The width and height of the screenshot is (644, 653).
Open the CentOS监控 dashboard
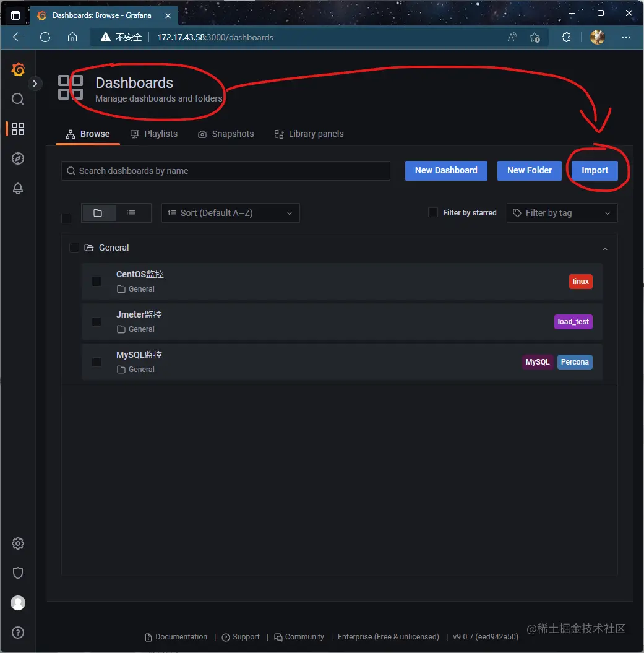pos(140,274)
